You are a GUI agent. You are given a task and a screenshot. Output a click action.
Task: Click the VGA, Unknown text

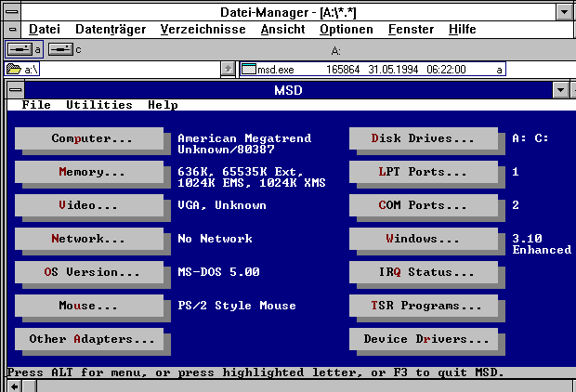click(222, 205)
